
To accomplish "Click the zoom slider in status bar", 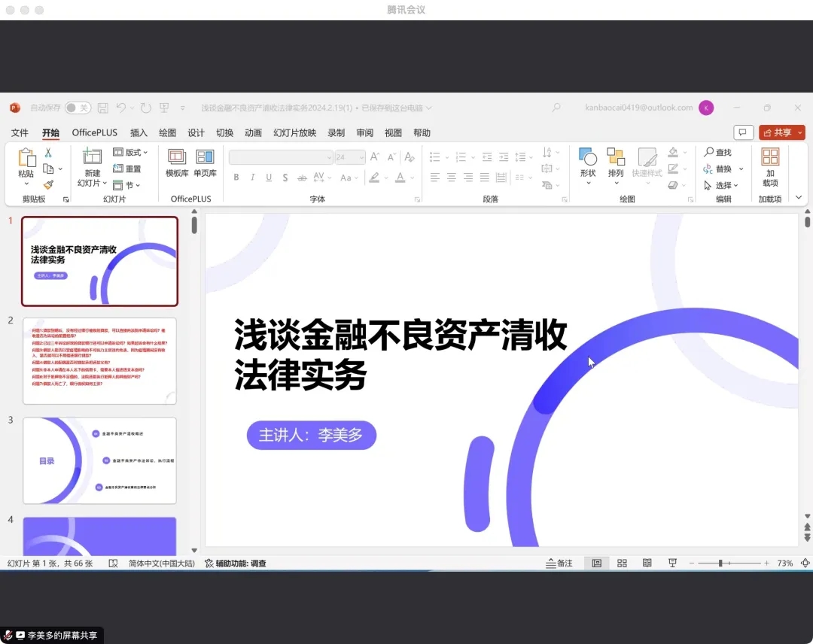I will (720, 563).
